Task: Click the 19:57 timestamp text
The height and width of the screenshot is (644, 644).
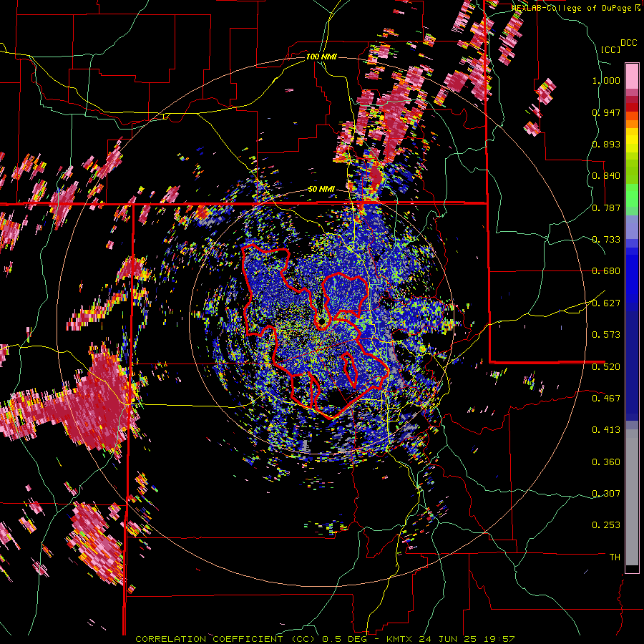Action: (499, 639)
